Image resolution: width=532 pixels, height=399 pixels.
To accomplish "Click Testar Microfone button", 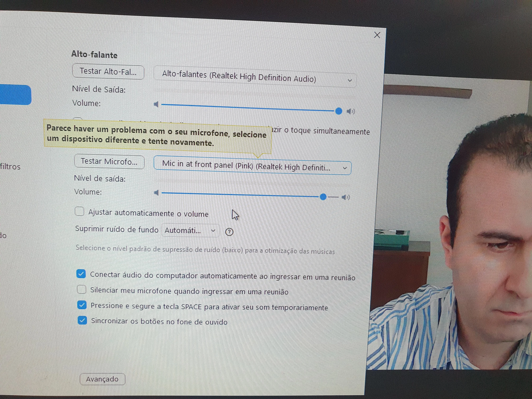I will [x=109, y=161].
